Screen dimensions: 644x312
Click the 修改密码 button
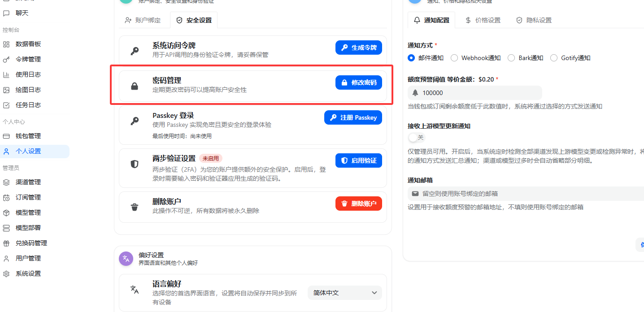[358, 82]
